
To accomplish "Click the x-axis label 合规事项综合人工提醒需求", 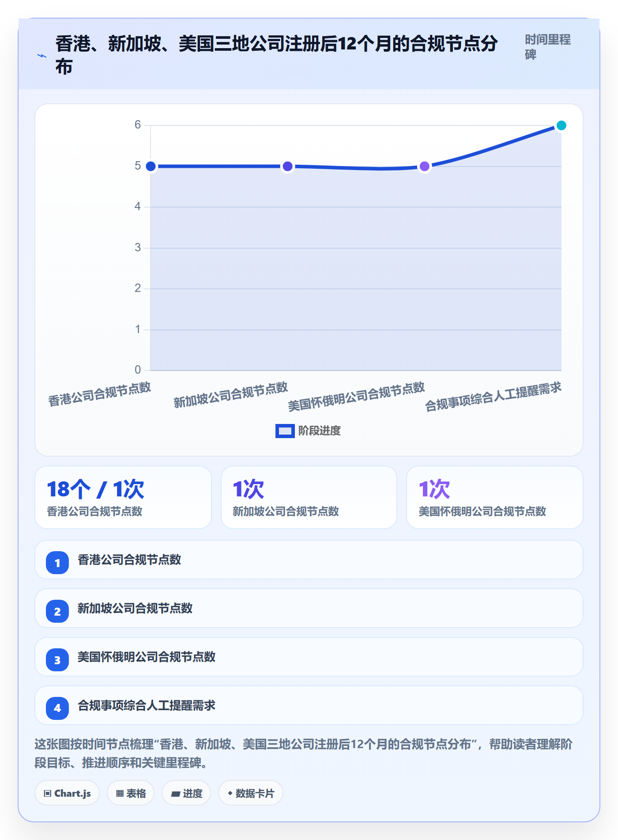I will coord(493,397).
